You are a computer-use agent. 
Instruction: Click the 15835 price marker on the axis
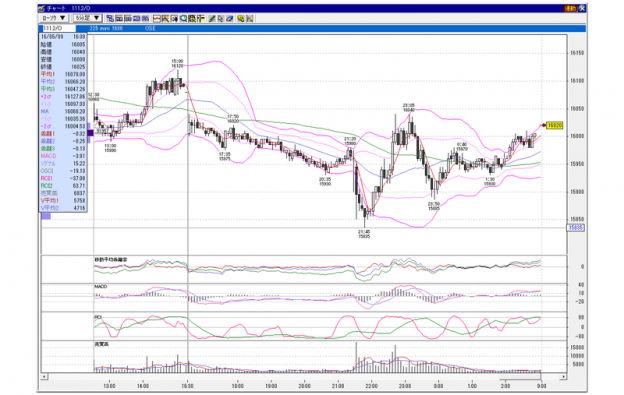575,228
